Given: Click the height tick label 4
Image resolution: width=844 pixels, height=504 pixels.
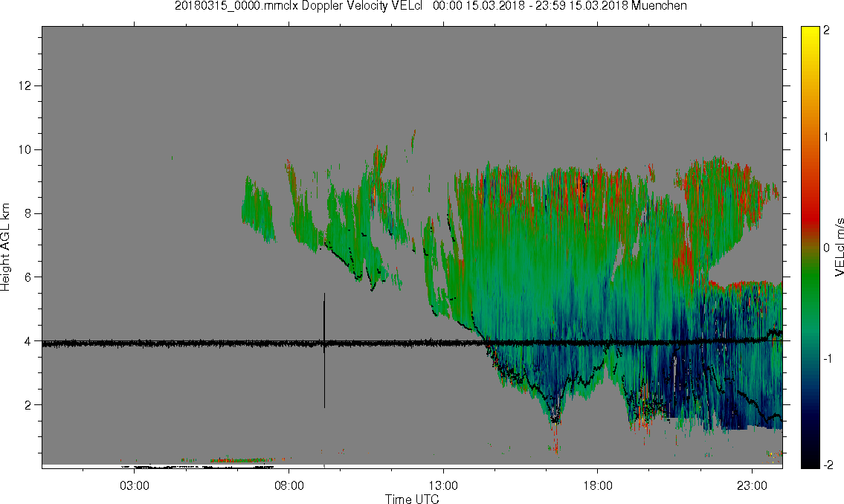Looking at the screenshot, I should tap(28, 341).
